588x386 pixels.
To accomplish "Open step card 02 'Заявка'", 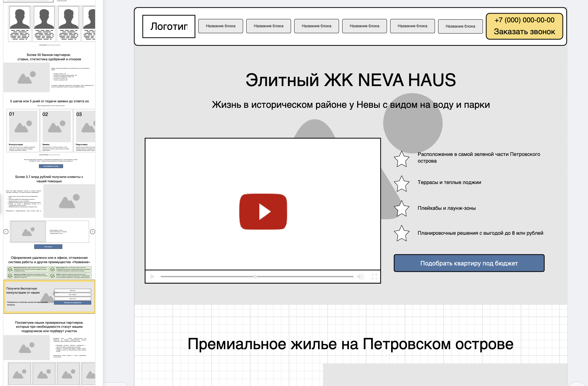I will 56,131.
